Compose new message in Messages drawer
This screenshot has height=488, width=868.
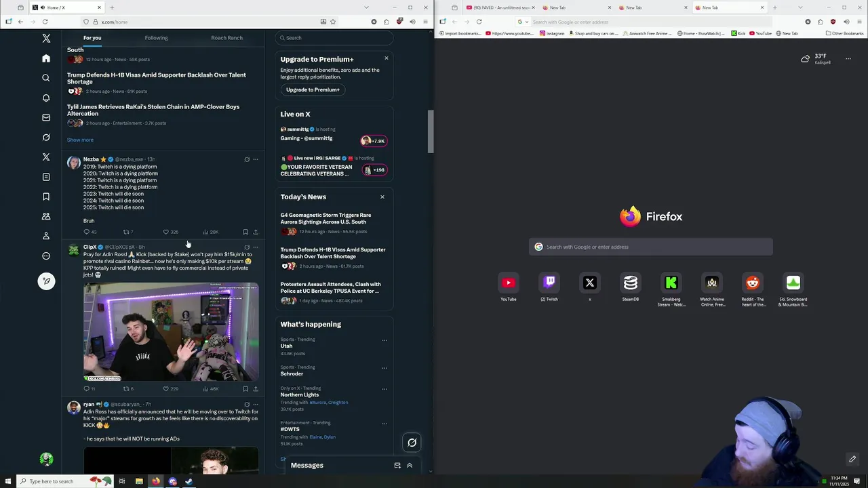click(x=397, y=466)
